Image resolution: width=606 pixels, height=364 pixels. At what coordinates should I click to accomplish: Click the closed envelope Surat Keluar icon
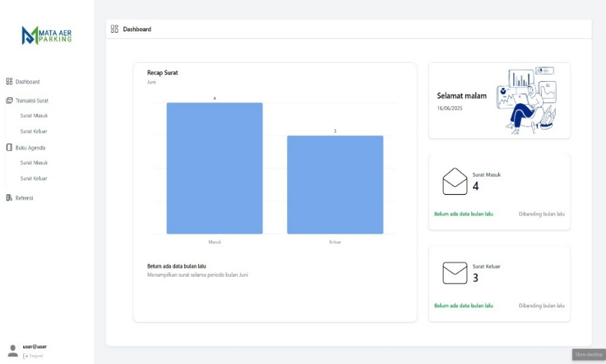(455, 273)
